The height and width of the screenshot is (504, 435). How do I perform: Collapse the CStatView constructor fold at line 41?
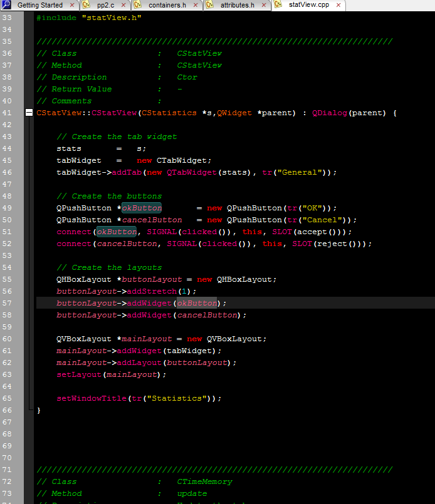29,113
